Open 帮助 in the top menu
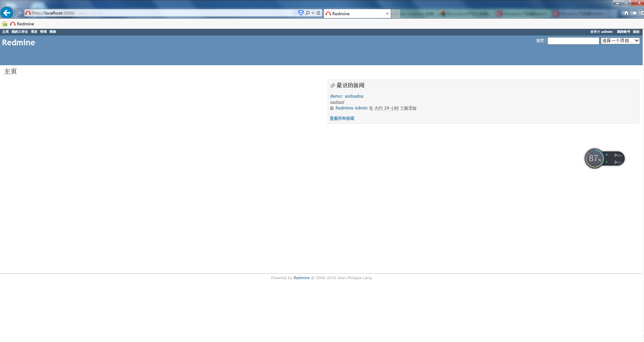The height and width of the screenshot is (342, 644). [x=53, y=32]
